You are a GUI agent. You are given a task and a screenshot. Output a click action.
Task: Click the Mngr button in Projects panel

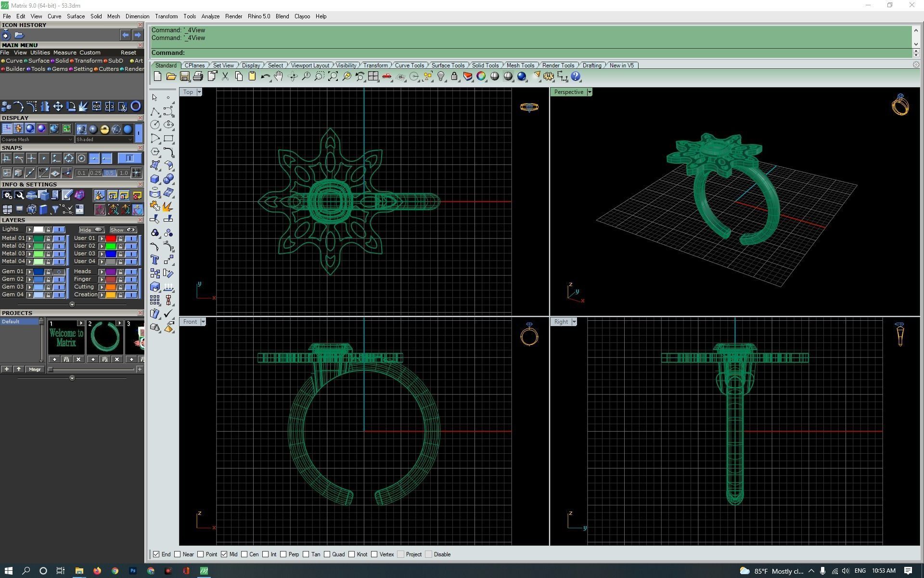[x=35, y=369]
